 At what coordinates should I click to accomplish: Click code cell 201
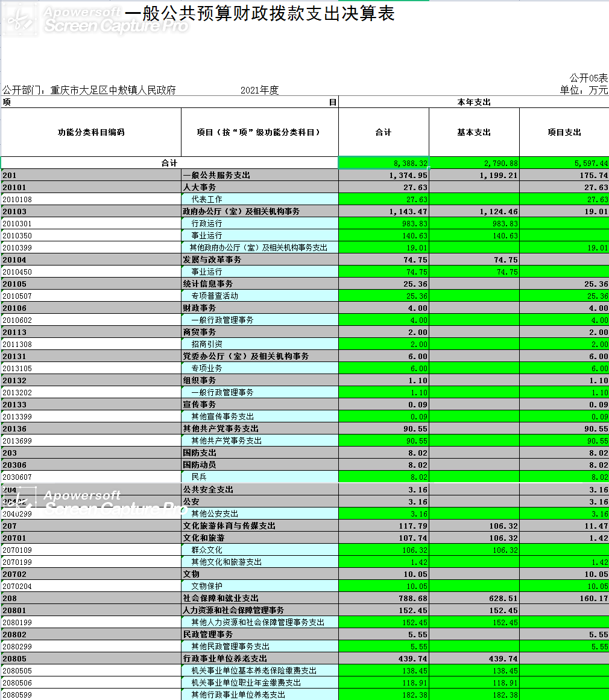pos(91,175)
